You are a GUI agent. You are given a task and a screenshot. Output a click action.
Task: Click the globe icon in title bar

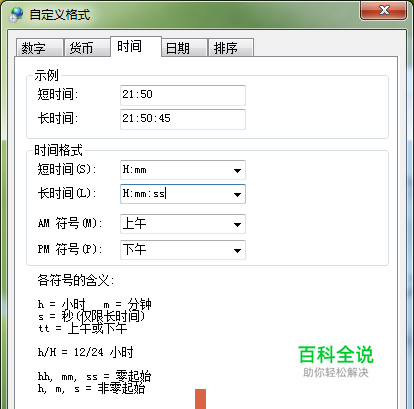(x=17, y=14)
